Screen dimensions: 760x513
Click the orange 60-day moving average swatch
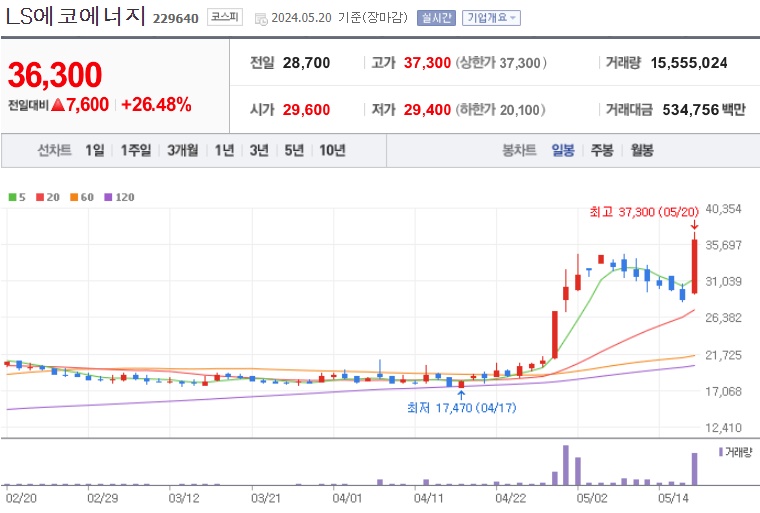coord(74,197)
